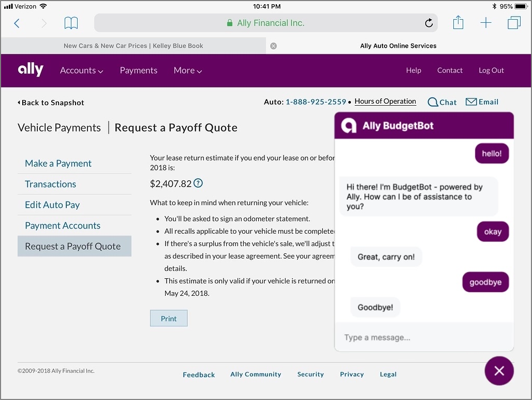Open the Hours of Operation link
532x400 pixels.
(x=385, y=101)
